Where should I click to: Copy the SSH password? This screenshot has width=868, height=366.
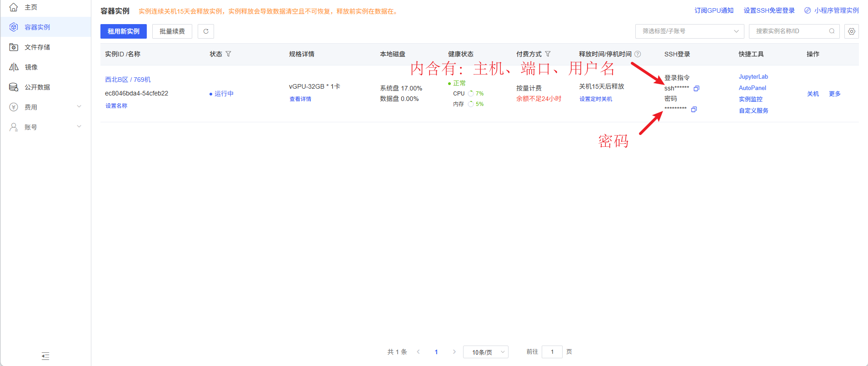[694, 110]
